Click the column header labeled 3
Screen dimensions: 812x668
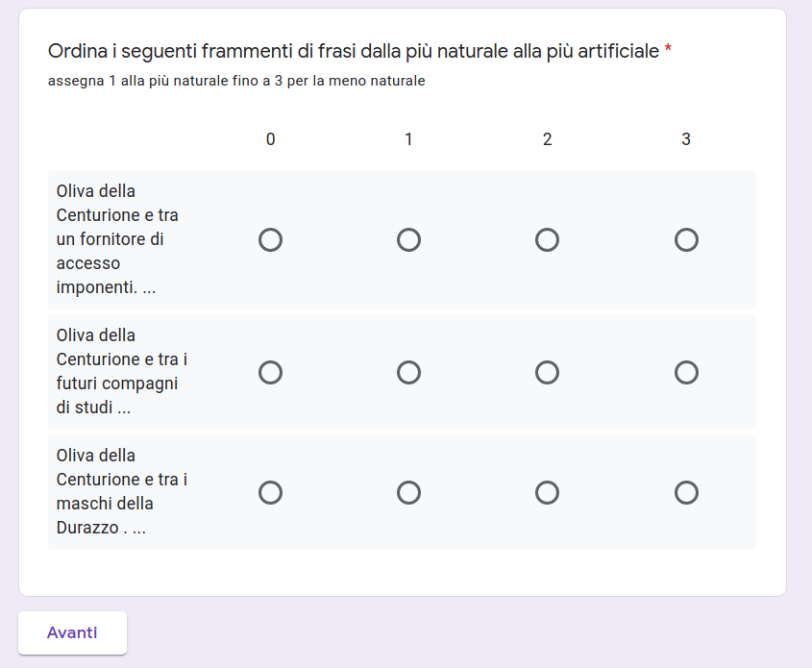pos(686,139)
